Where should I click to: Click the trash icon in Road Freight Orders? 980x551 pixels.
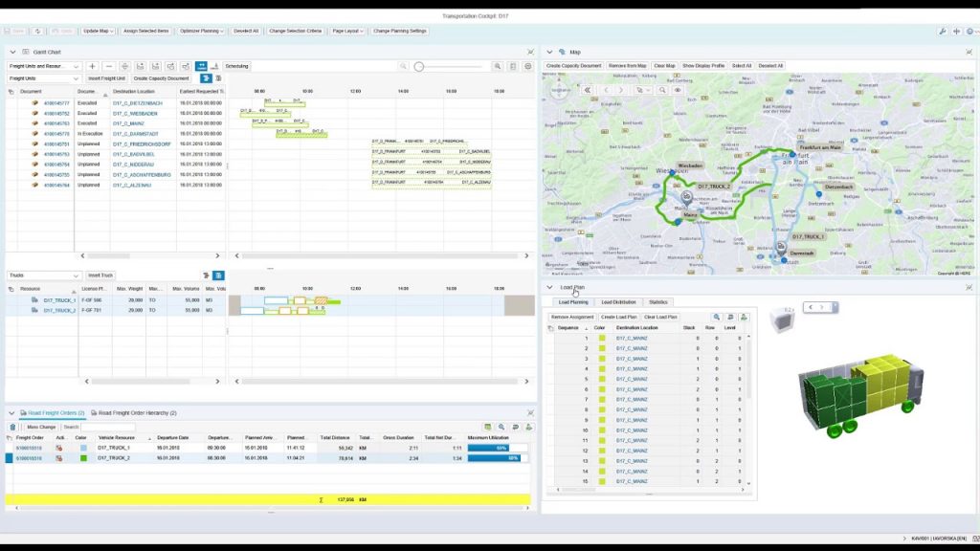[x=12, y=427]
